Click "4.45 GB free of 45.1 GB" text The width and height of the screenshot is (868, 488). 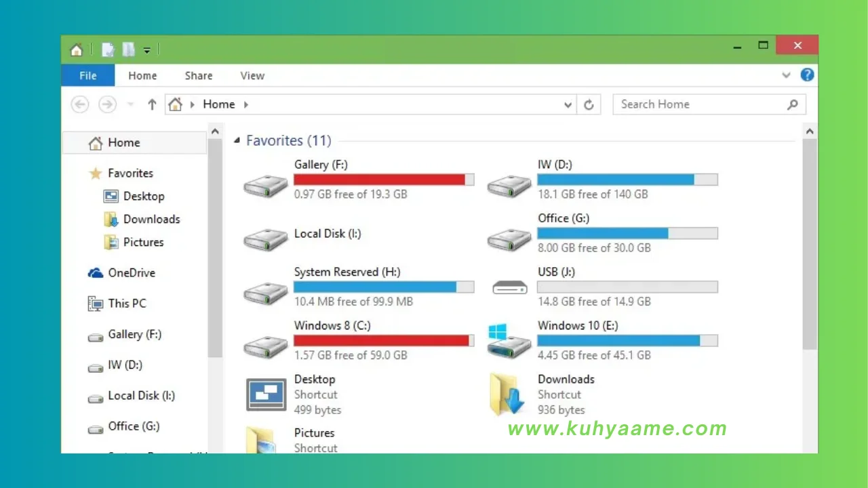tap(594, 355)
